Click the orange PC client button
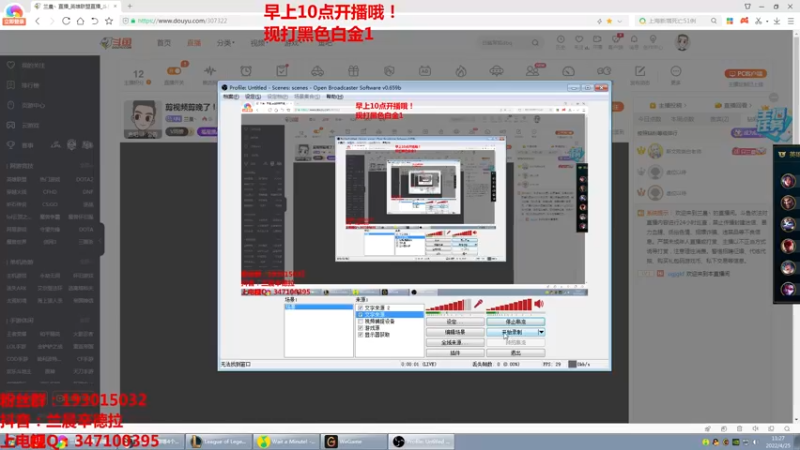This screenshot has width=800, height=450. tap(746, 73)
